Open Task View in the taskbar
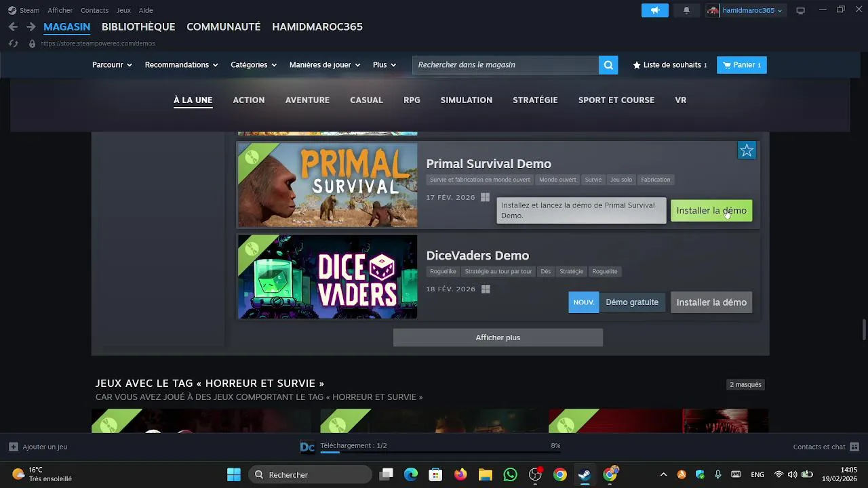The image size is (868, 488). 386,474
